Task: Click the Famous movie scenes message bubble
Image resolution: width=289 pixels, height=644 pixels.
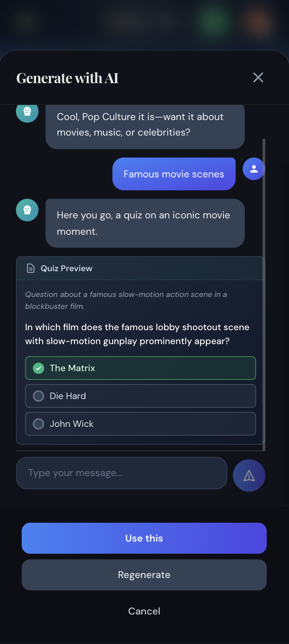Action: tap(174, 174)
